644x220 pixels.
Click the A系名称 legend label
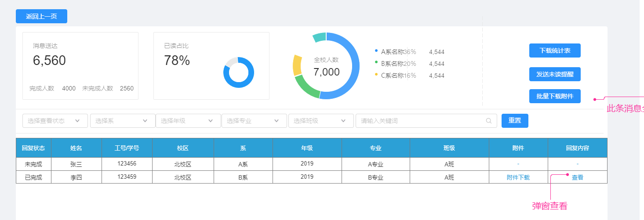click(x=392, y=52)
